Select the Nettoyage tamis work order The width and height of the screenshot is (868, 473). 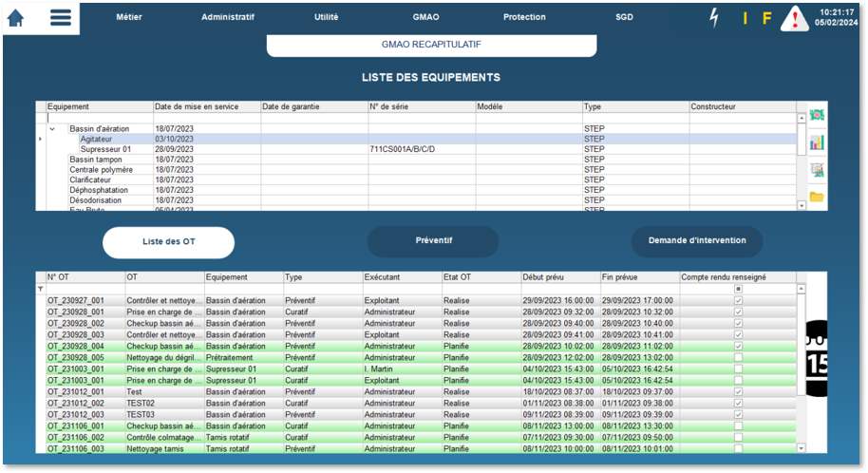click(421, 448)
